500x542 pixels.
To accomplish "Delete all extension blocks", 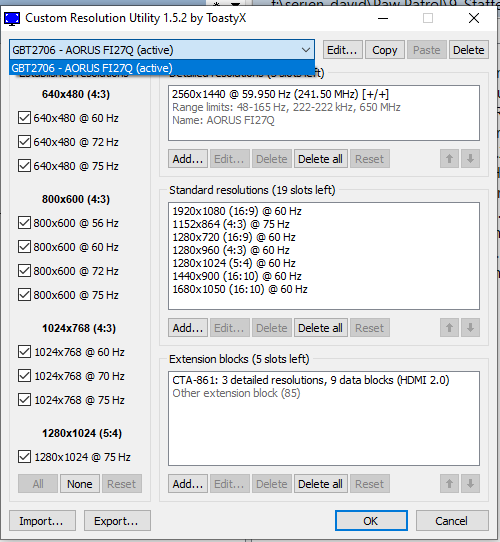I will point(321,484).
